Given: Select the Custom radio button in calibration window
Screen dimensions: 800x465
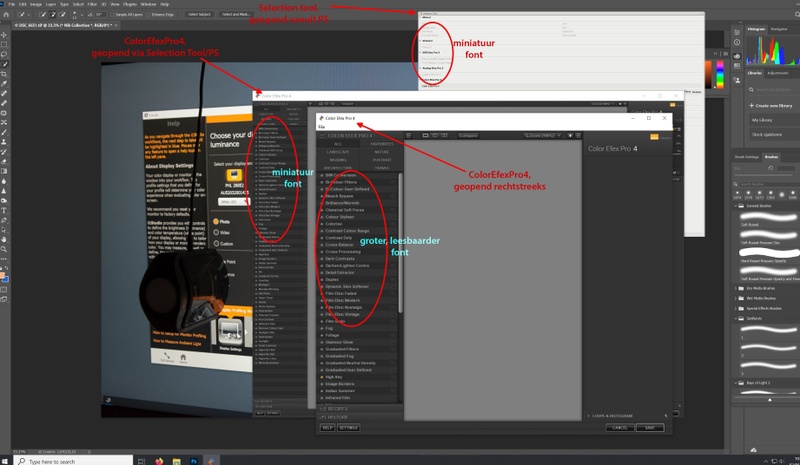Looking at the screenshot, I should pos(216,243).
